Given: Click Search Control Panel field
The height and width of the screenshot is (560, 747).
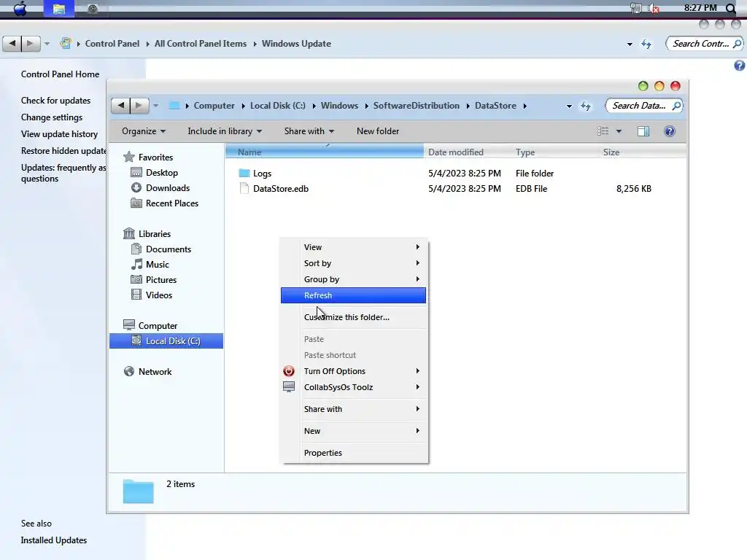Looking at the screenshot, I should (705, 44).
